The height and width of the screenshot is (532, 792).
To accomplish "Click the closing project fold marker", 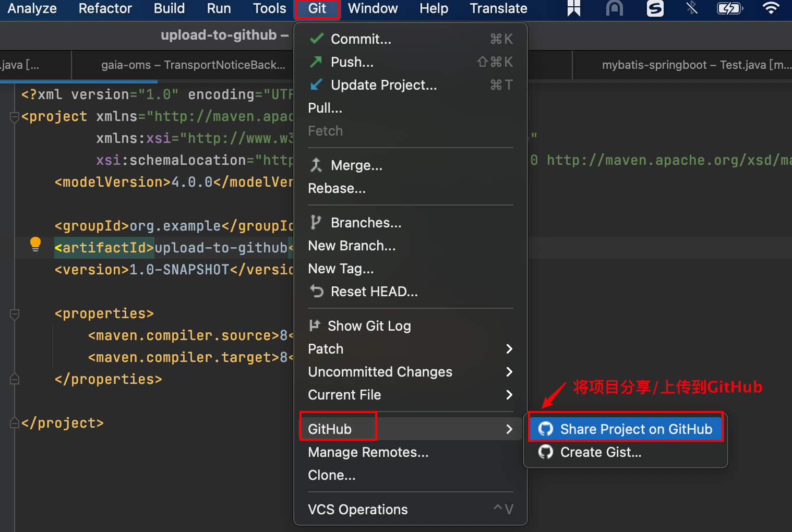I will [x=15, y=423].
